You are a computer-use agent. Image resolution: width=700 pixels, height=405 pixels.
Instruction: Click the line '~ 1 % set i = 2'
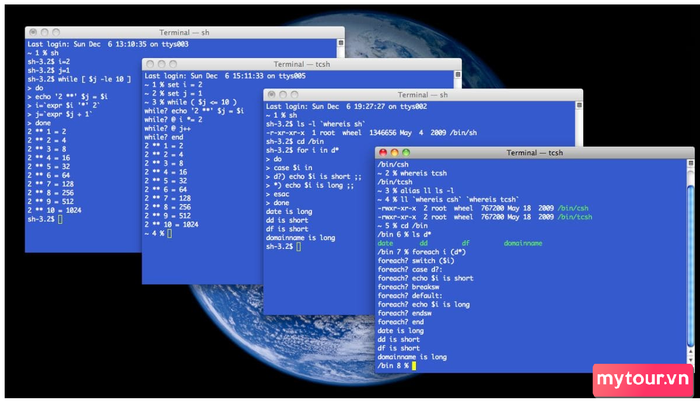[x=173, y=84]
